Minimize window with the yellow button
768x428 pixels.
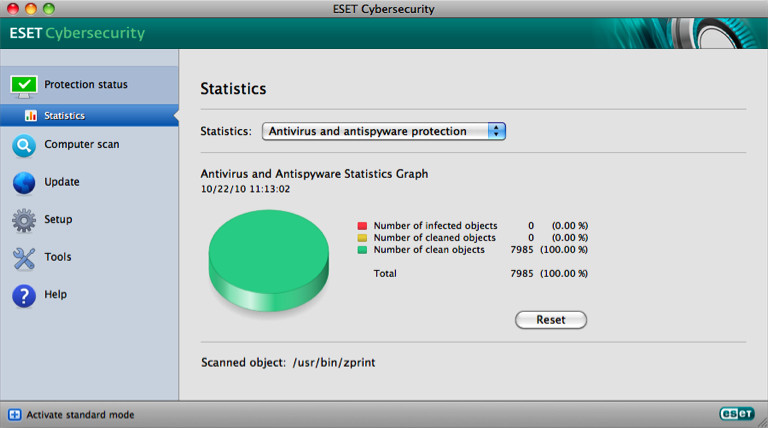point(31,8)
